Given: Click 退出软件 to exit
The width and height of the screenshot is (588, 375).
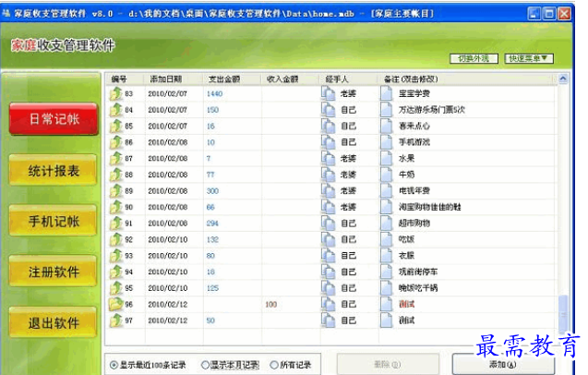Looking at the screenshot, I should [54, 322].
